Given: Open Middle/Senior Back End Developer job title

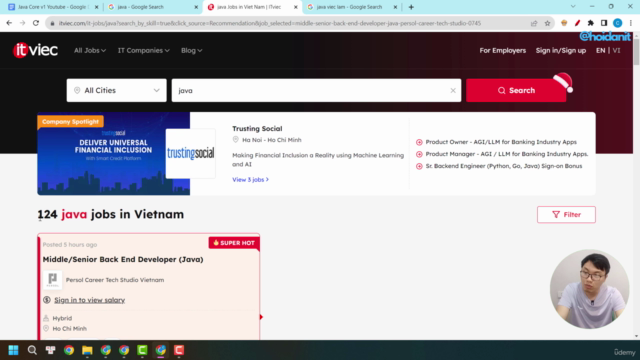Looking at the screenshot, I should [123, 259].
